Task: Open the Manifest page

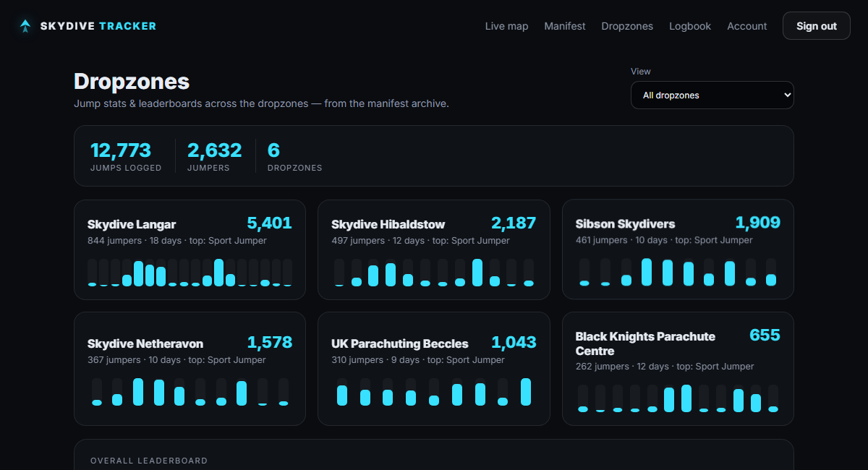Action: [x=565, y=26]
